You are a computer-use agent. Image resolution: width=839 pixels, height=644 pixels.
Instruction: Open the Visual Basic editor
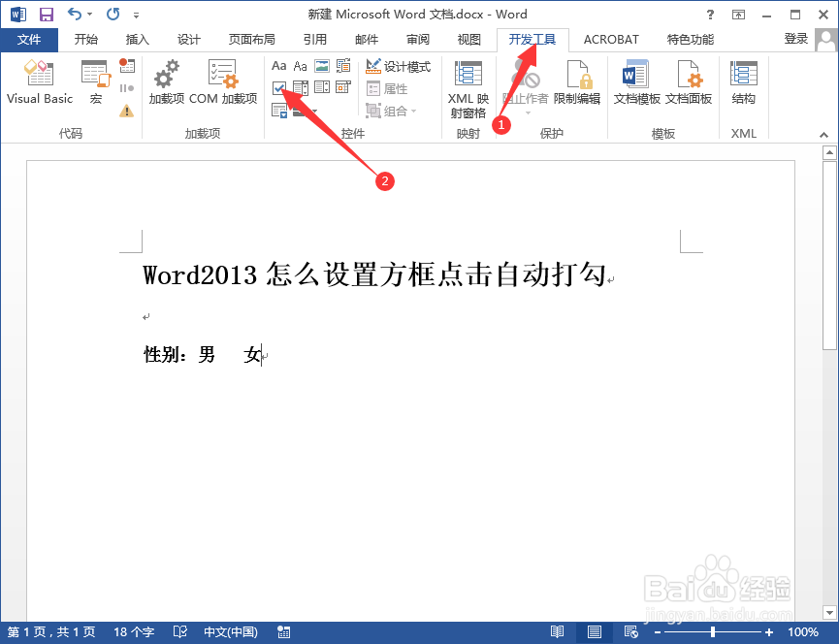tap(39, 81)
